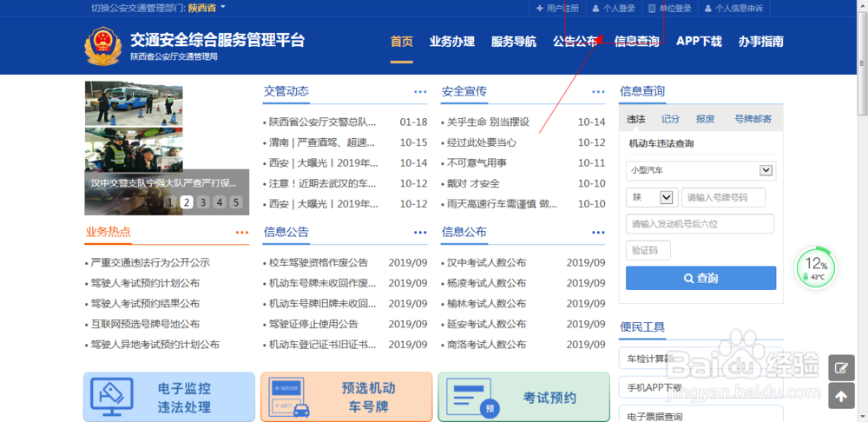Click the 单位登录 building icon

652,9
